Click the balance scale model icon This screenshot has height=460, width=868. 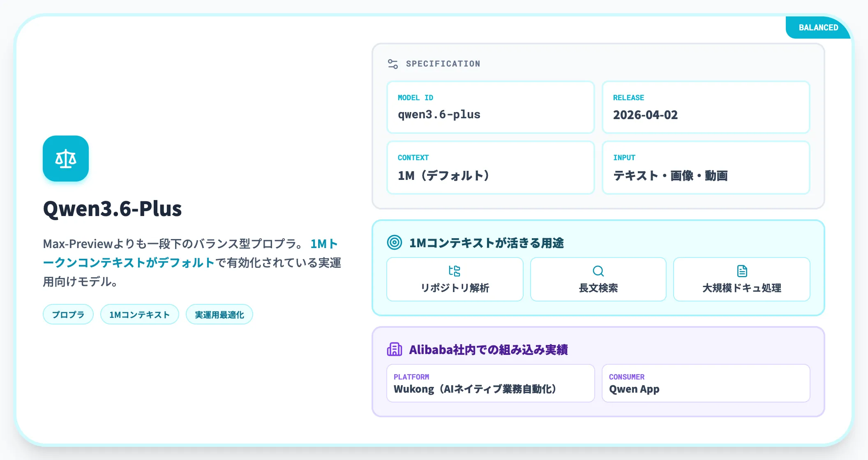(66, 159)
